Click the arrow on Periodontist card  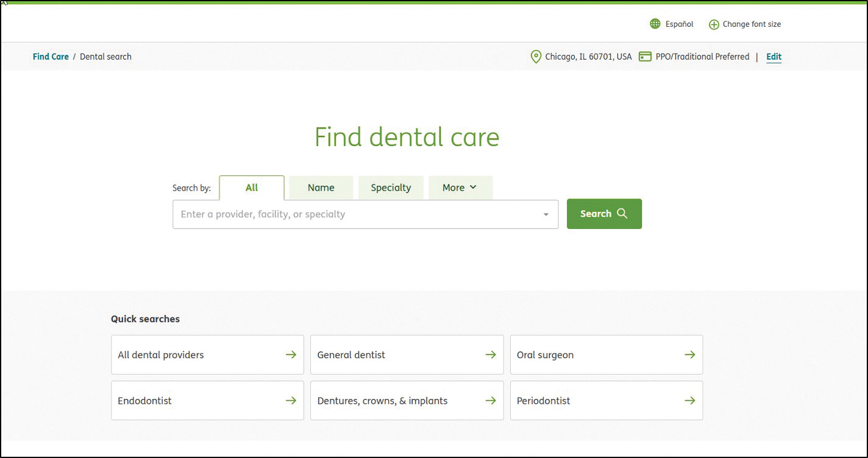(689, 400)
